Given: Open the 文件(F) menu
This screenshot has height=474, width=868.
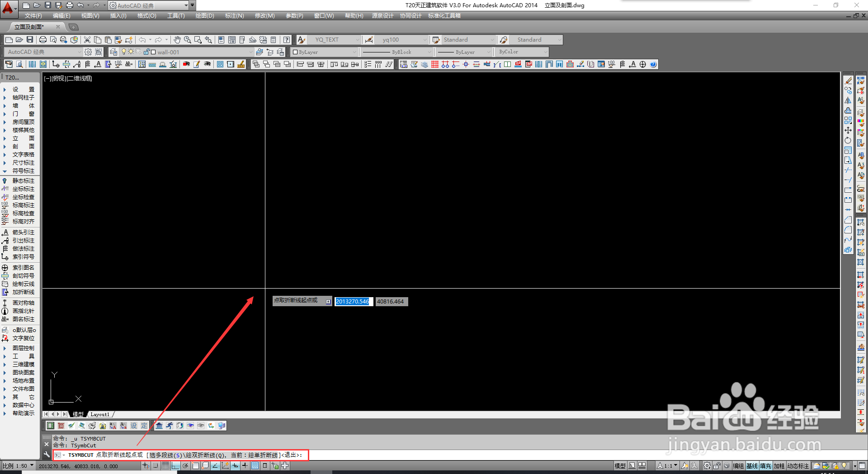Looking at the screenshot, I should [x=33, y=16].
